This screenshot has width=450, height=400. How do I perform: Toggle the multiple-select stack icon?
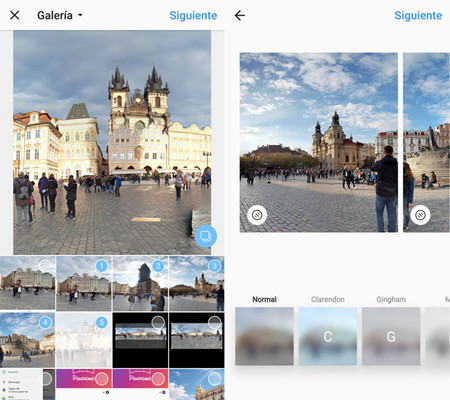click(x=205, y=236)
